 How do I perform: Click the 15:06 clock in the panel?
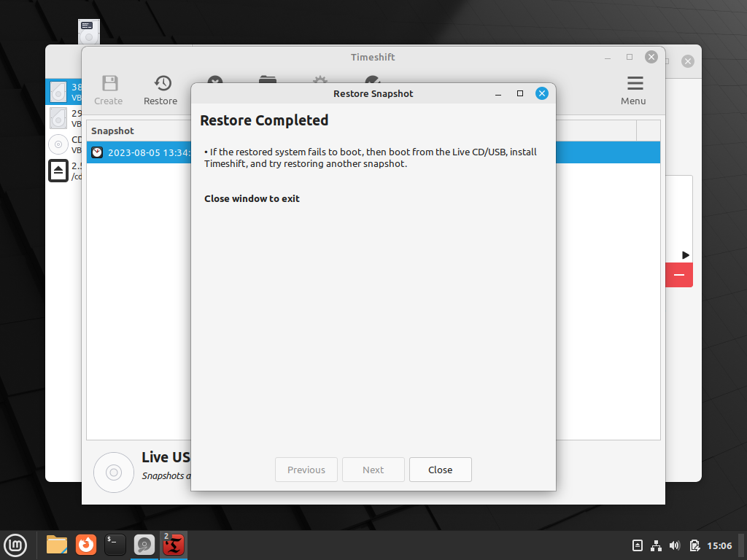719,545
